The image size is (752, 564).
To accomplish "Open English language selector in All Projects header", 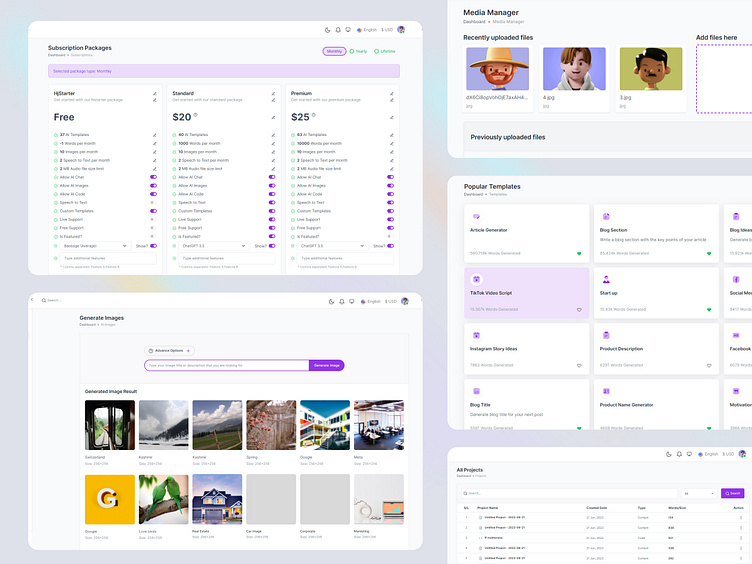I will click(708, 454).
